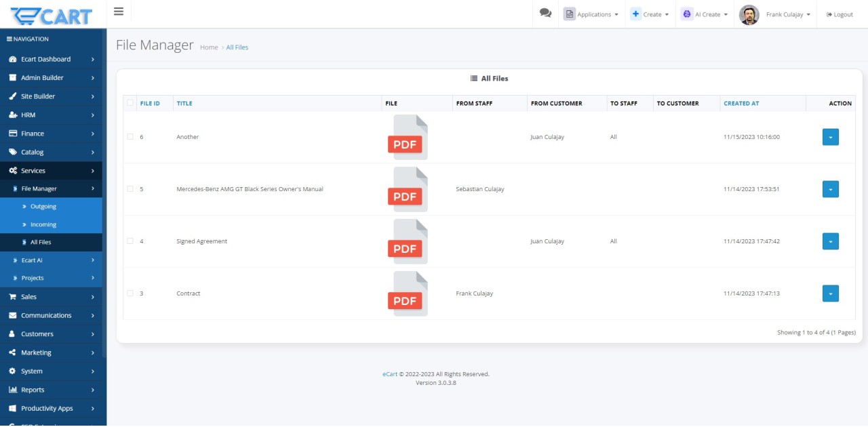Click the title 'Mercedes-Benz AMG GT Black Series Owner's Manual'

coord(250,189)
